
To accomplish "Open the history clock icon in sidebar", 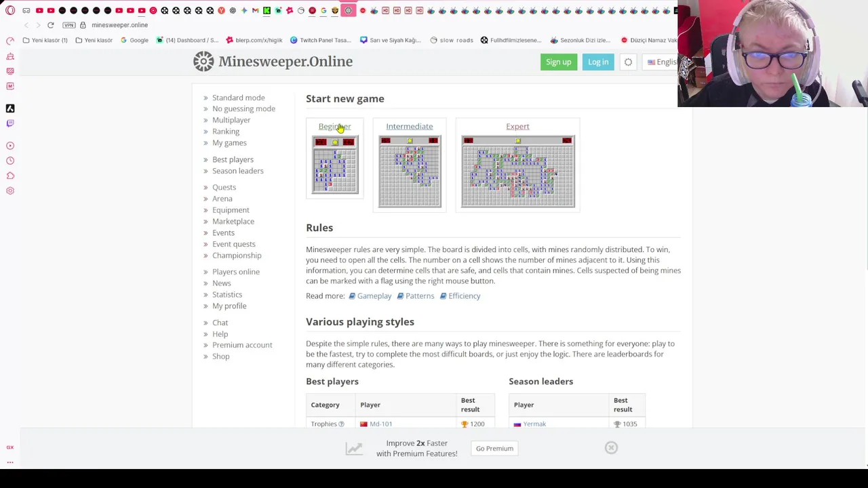I will [10, 161].
